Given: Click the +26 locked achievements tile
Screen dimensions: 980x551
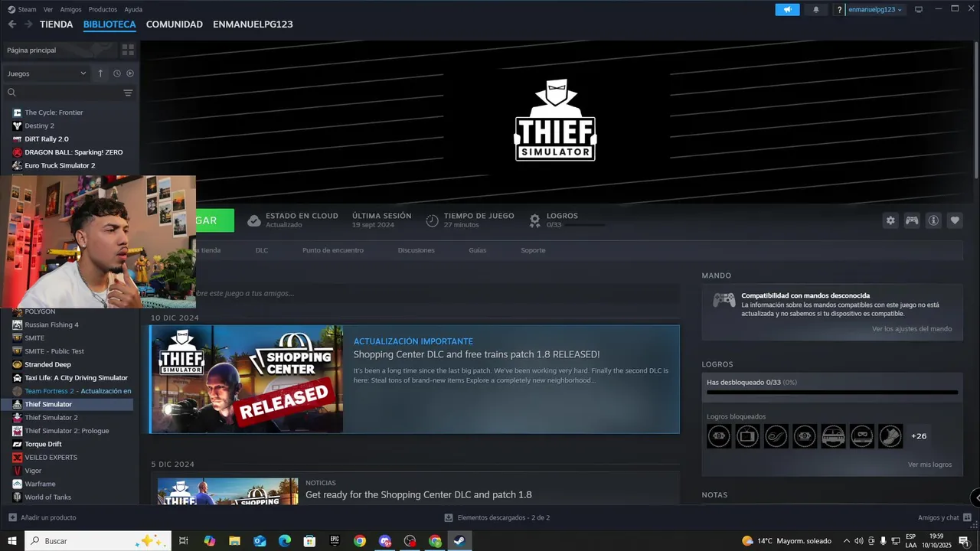Looking at the screenshot, I should (919, 436).
